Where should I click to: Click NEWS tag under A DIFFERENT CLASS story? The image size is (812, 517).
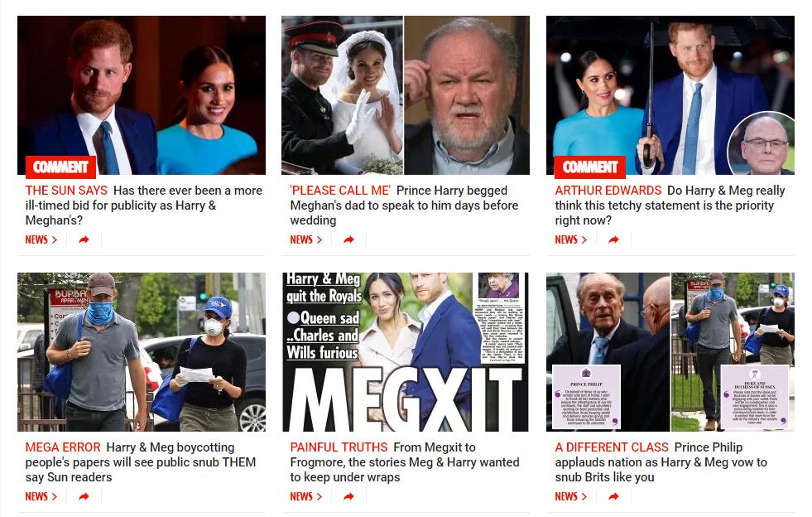pyautogui.click(x=570, y=497)
